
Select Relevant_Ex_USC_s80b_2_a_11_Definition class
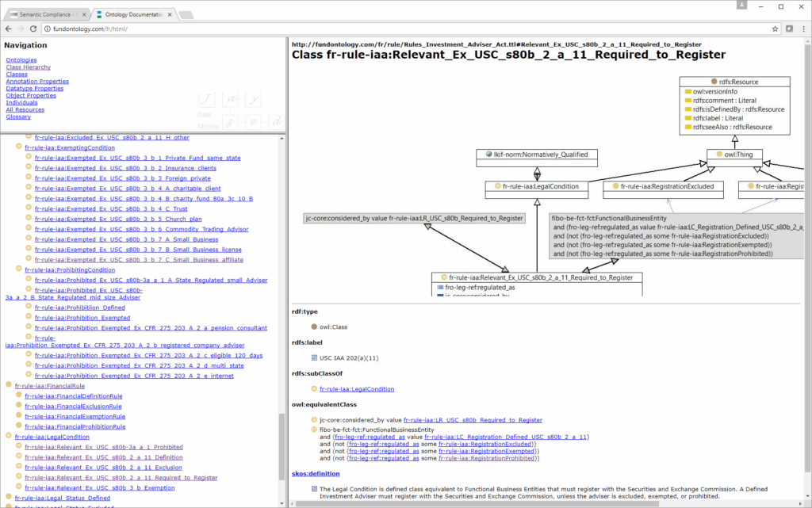coord(104,457)
